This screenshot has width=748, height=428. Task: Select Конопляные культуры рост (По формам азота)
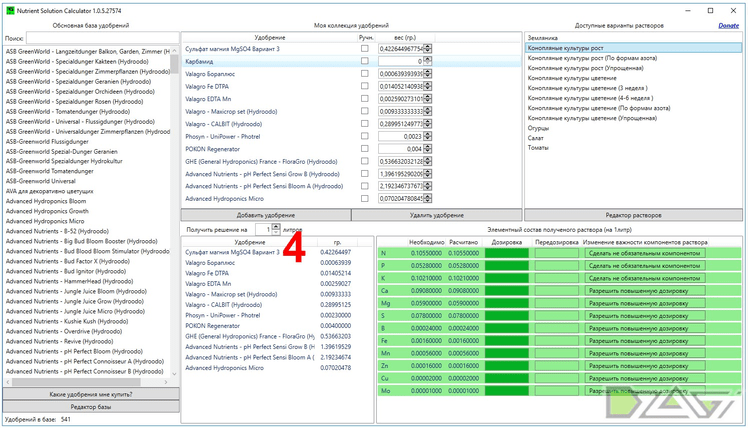[x=592, y=58]
